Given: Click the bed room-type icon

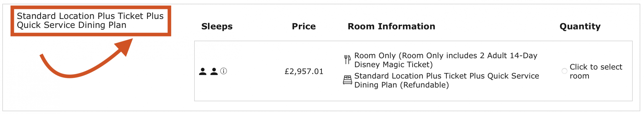Looking at the screenshot, I should click(347, 80).
